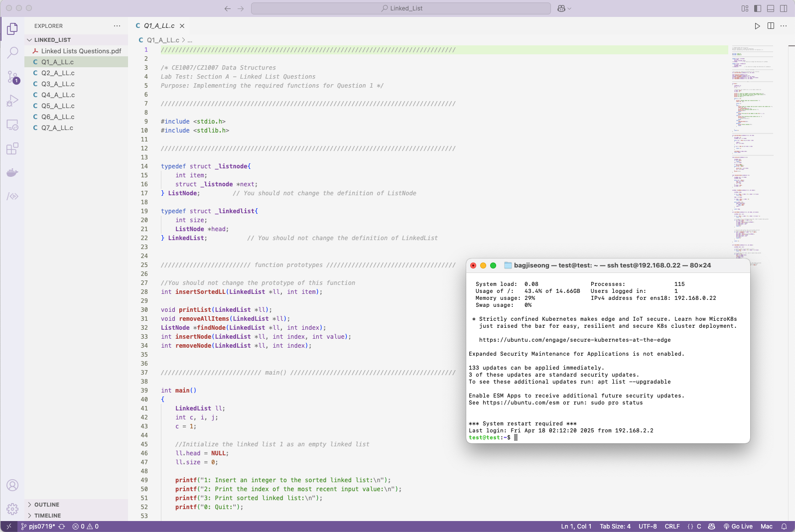This screenshot has width=795, height=532.
Task: Open Customize Layout icon
Action: (x=745, y=8)
